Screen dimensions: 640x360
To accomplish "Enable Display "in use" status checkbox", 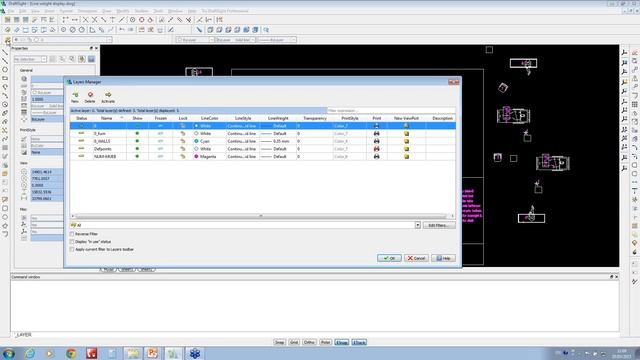I will click(72, 242).
